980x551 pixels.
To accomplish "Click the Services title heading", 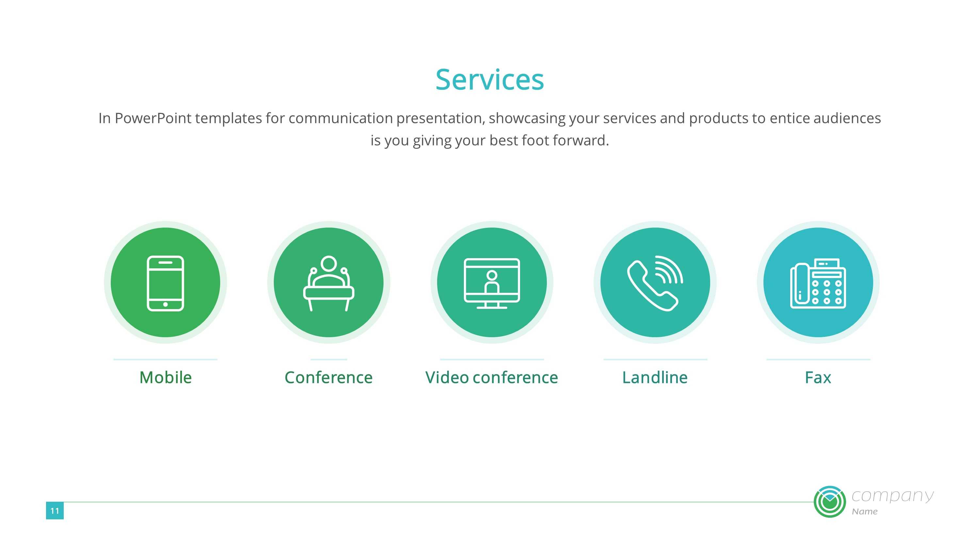I will tap(489, 79).
